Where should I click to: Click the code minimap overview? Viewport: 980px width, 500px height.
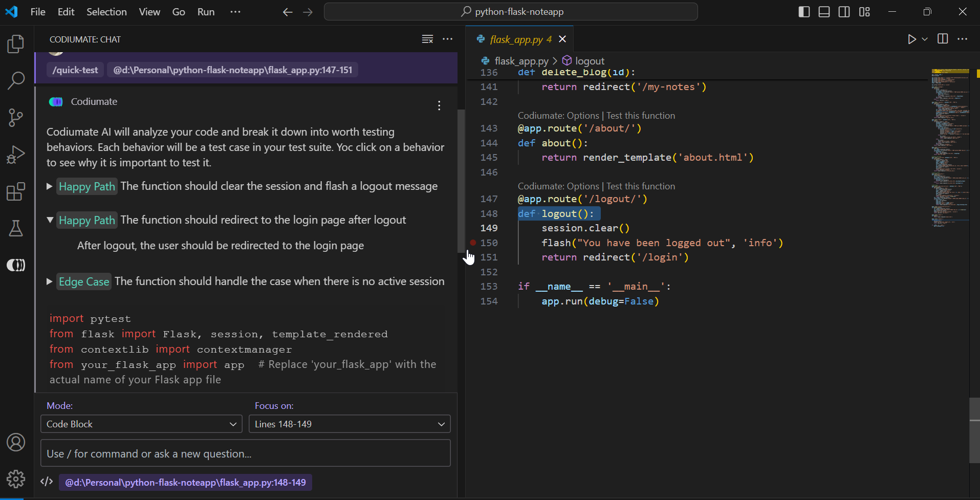950,148
